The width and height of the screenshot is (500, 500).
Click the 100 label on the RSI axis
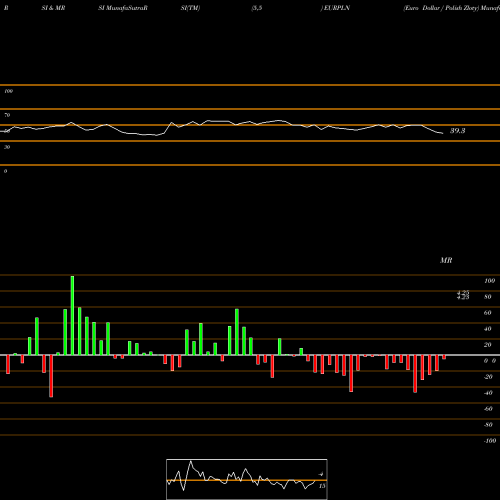coord(8,91)
